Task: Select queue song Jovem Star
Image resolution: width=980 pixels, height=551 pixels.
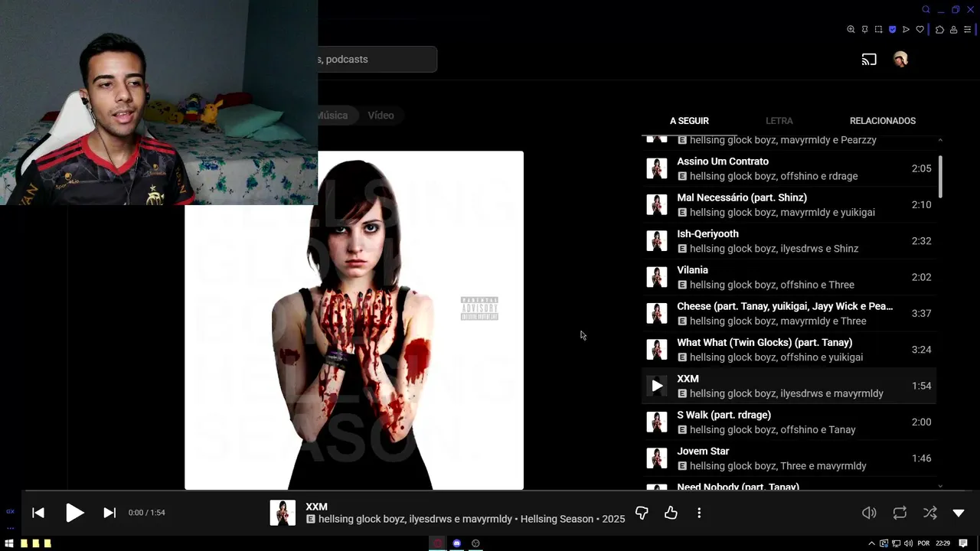Action: point(789,458)
